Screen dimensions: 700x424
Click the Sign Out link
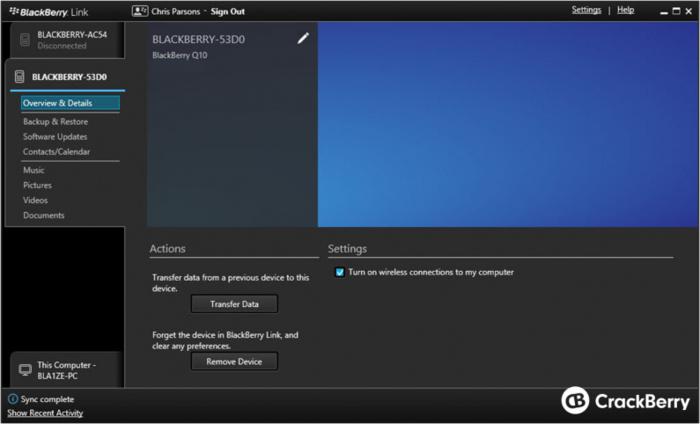(228, 12)
